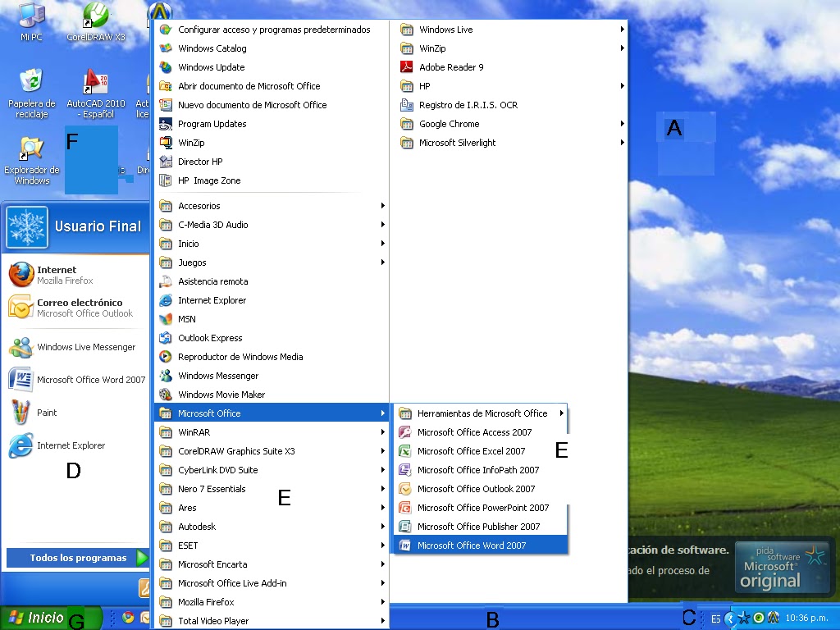Open Director HP entry
840x630 pixels.
272,162
